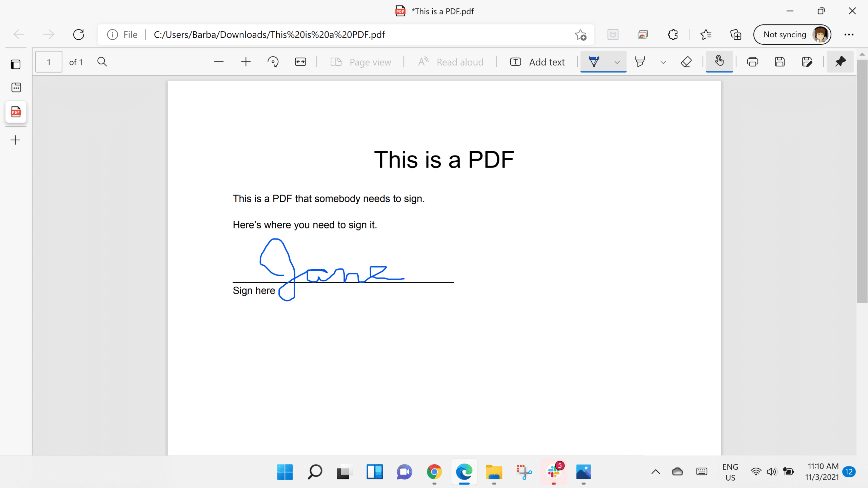Click the page number input field
The width and height of the screenshot is (868, 488).
tap(49, 62)
